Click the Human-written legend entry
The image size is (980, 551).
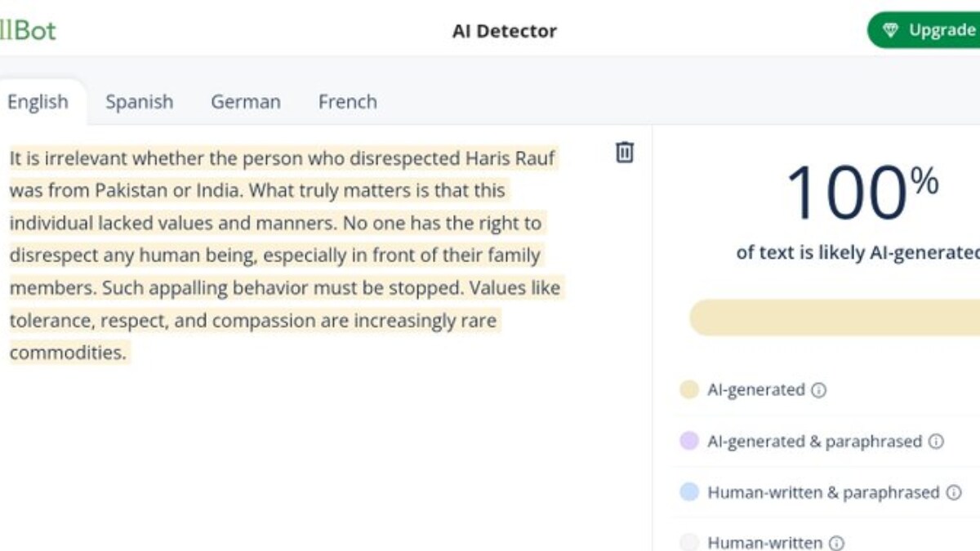coord(764,543)
